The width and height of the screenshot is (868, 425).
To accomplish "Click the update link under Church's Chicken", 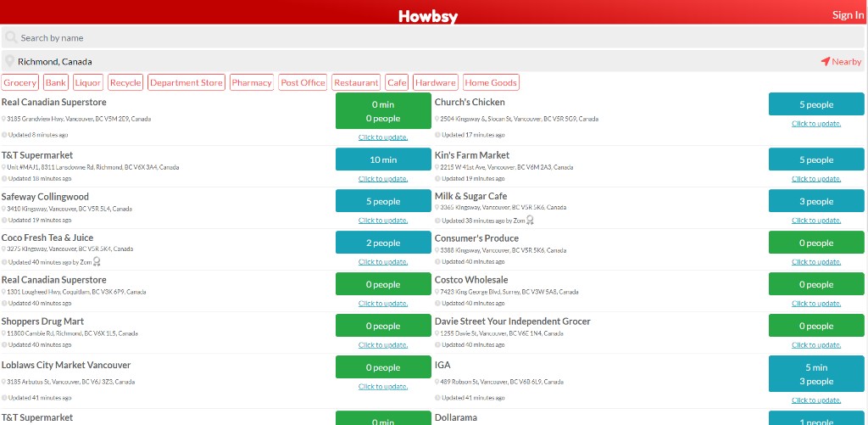I will point(815,124).
